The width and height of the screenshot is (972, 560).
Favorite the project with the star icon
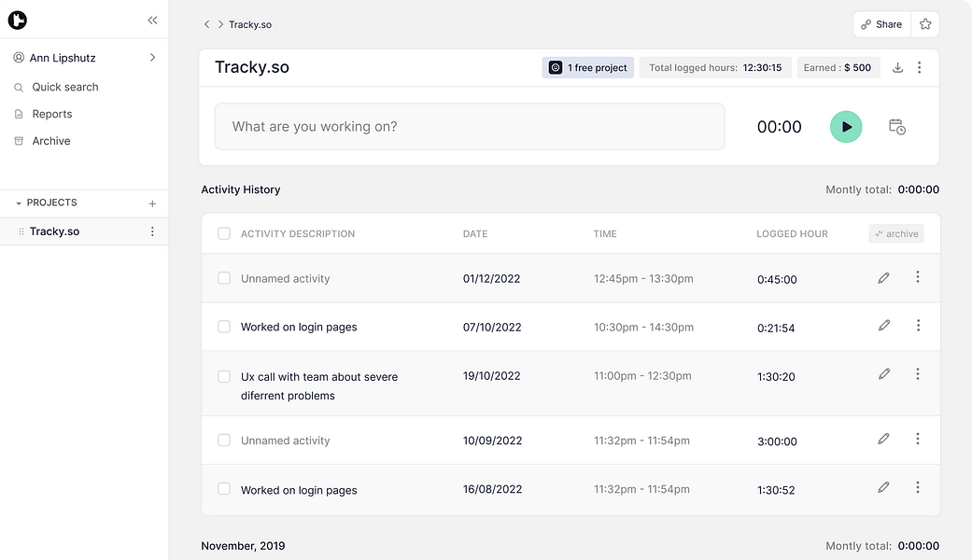[925, 24]
